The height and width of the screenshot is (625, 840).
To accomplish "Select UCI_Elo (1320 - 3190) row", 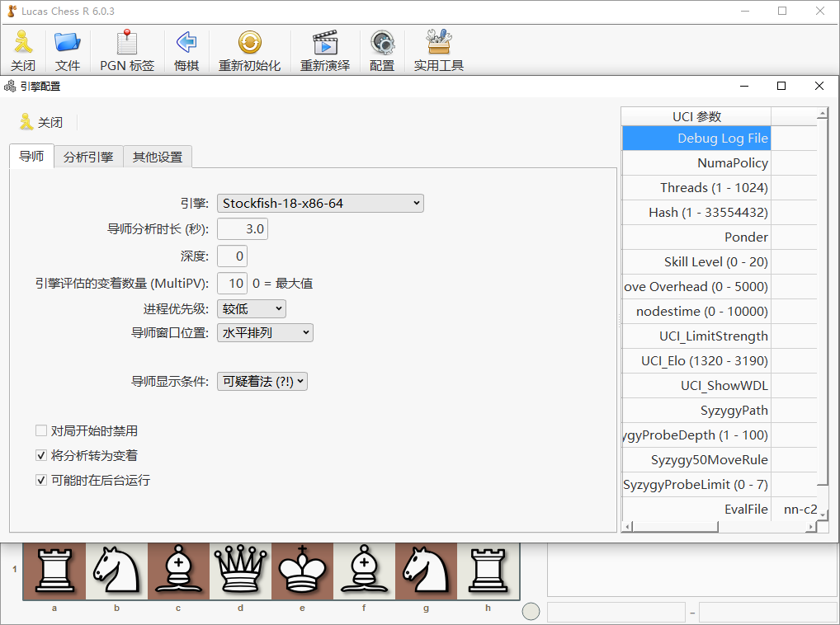I will [x=720, y=360].
